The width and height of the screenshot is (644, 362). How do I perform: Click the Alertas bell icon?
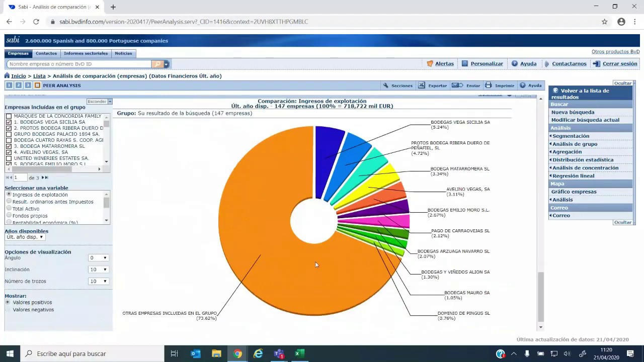[430, 64]
